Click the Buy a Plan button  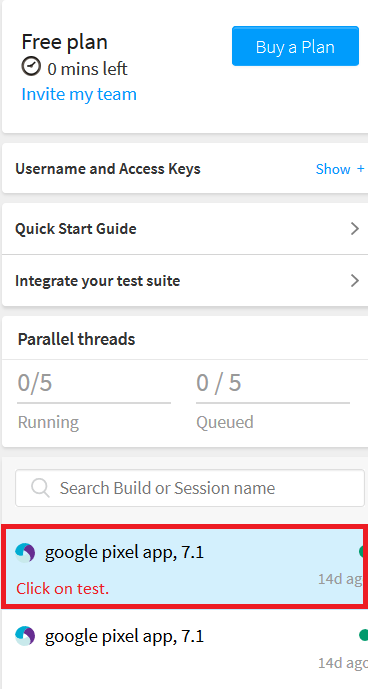click(295, 46)
